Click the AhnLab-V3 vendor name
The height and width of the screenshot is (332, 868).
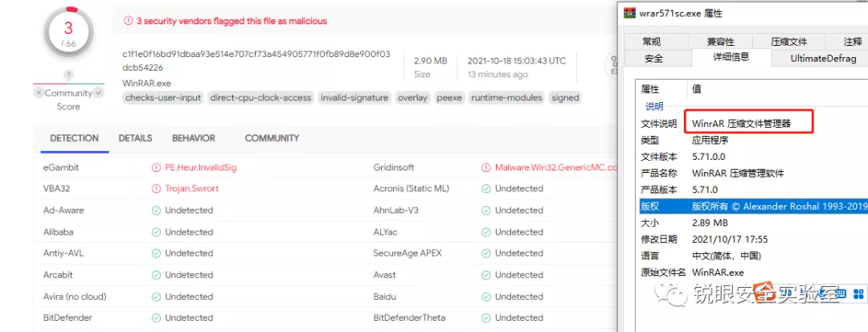[395, 211]
